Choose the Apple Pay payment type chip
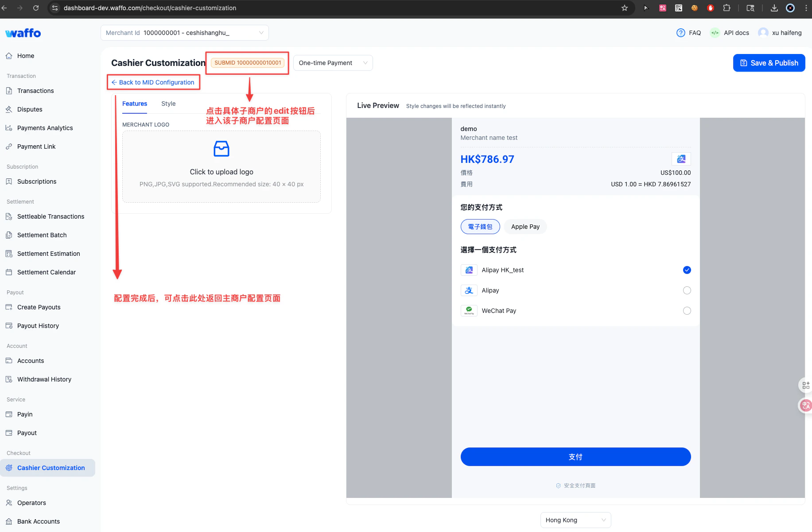This screenshot has width=812, height=532. pos(525,227)
